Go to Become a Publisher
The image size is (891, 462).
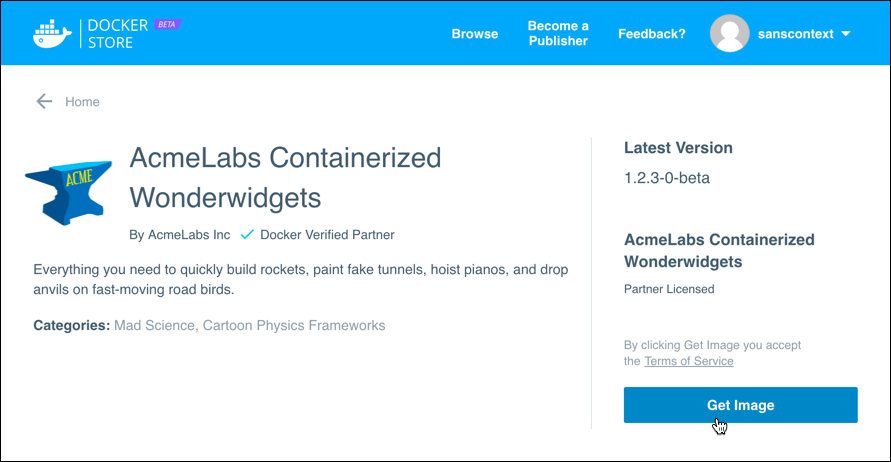pos(558,34)
